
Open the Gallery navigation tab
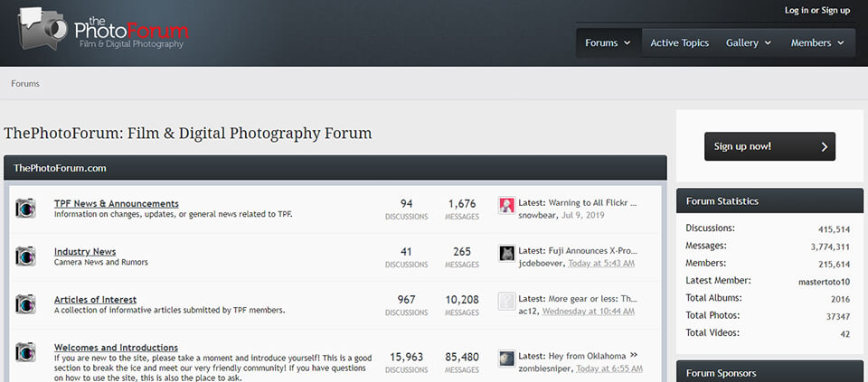point(741,42)
